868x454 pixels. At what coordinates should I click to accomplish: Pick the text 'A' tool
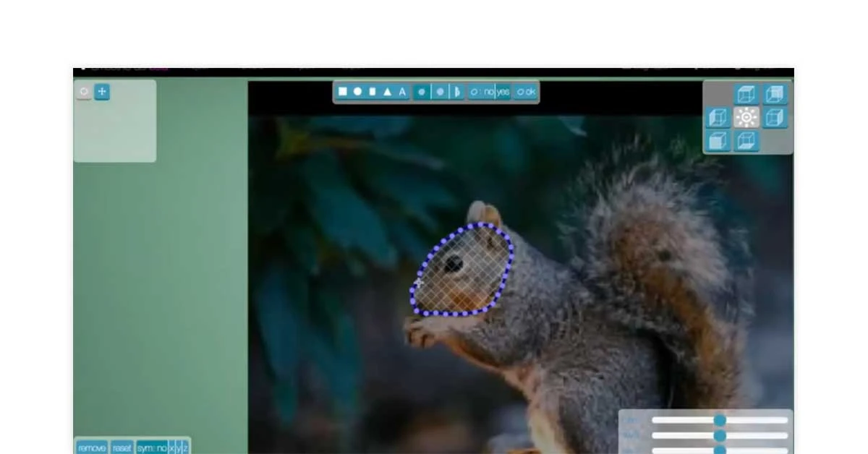[x=402, y=92]
